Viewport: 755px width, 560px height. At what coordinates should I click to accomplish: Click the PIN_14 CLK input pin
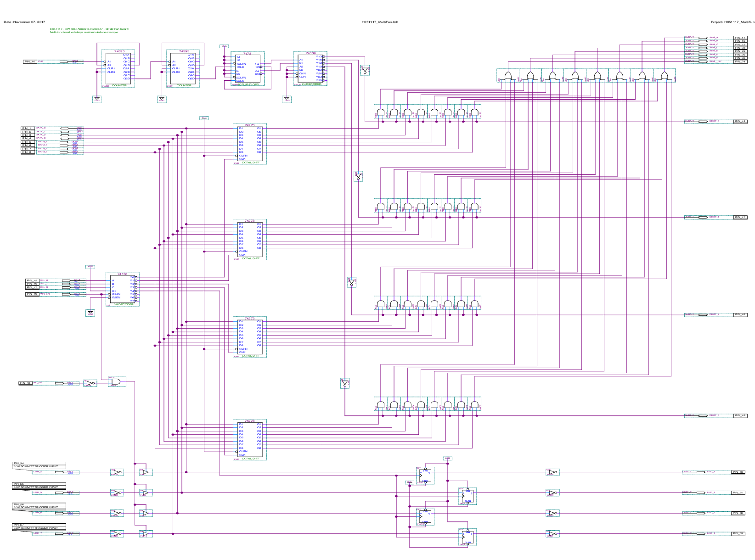30,62
